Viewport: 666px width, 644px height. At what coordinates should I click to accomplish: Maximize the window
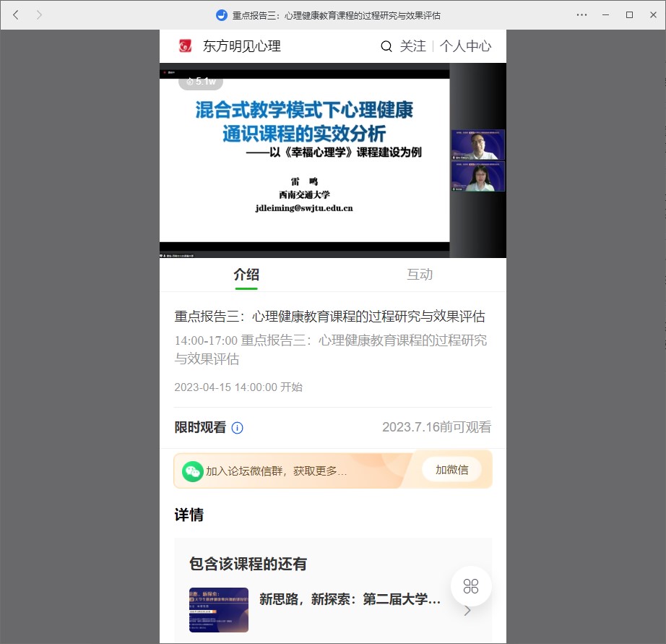point(629,14)
